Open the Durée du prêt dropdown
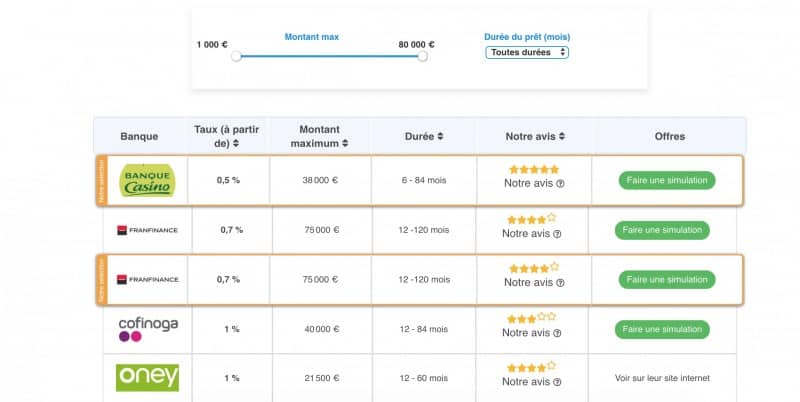This screenshot has height=402, width=800. [527, 52]
